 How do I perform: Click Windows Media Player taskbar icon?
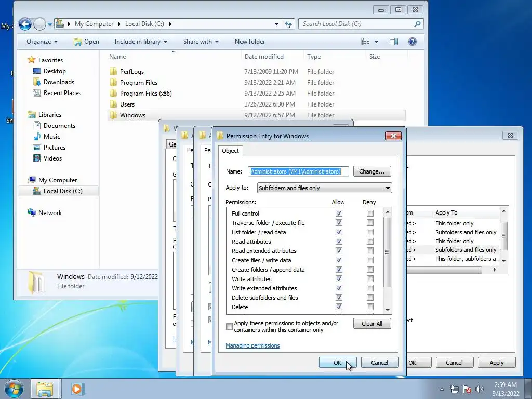[x=77, y=389]
